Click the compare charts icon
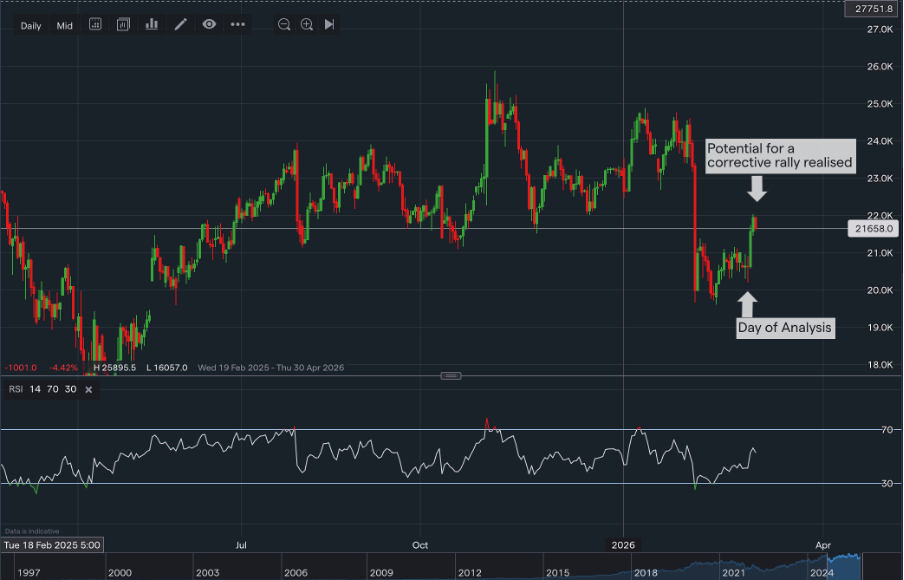 (123, 25)
